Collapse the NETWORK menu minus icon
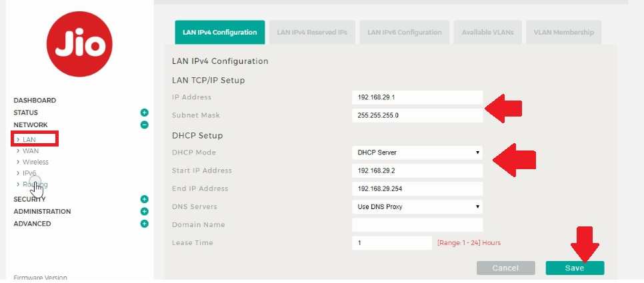Viewport: 644px width, 283px height. pyautogui.click(x=144, y=125)
